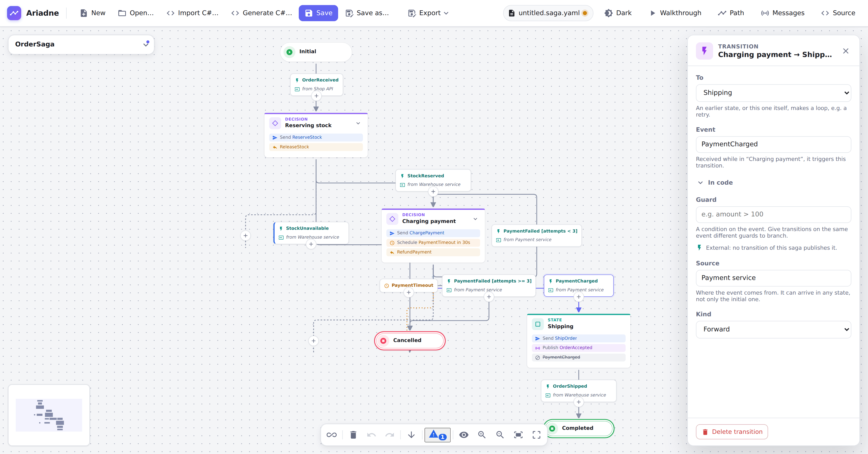Click the plus below StockUnavailable event
Image resolution: width=868 pixels, height=454 pixels.
pos(311,244)
